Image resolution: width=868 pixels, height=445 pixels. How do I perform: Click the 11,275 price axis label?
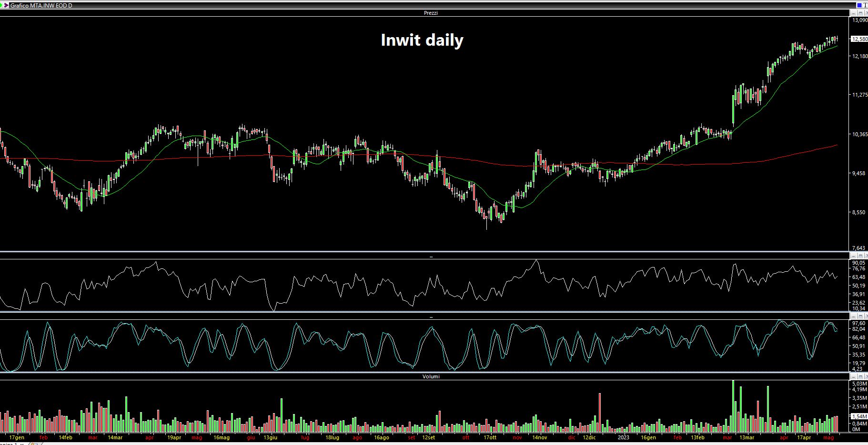pos(860,95)
